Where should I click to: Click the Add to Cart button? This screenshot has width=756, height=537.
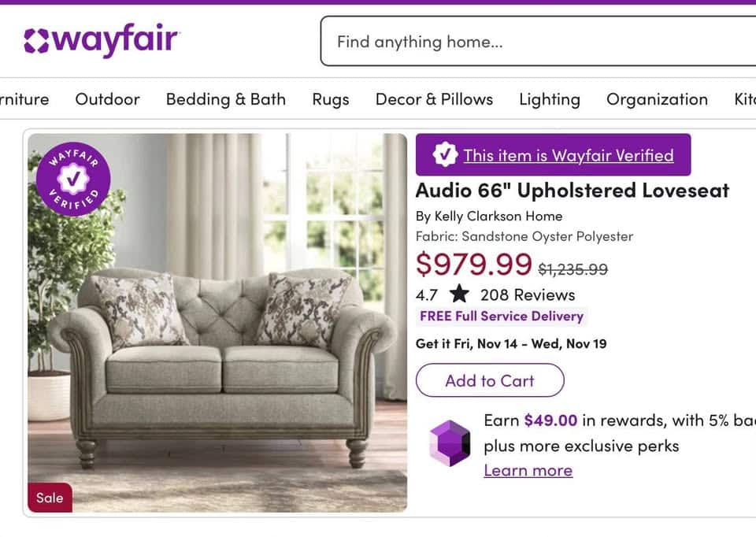click(x=490, y=380)
